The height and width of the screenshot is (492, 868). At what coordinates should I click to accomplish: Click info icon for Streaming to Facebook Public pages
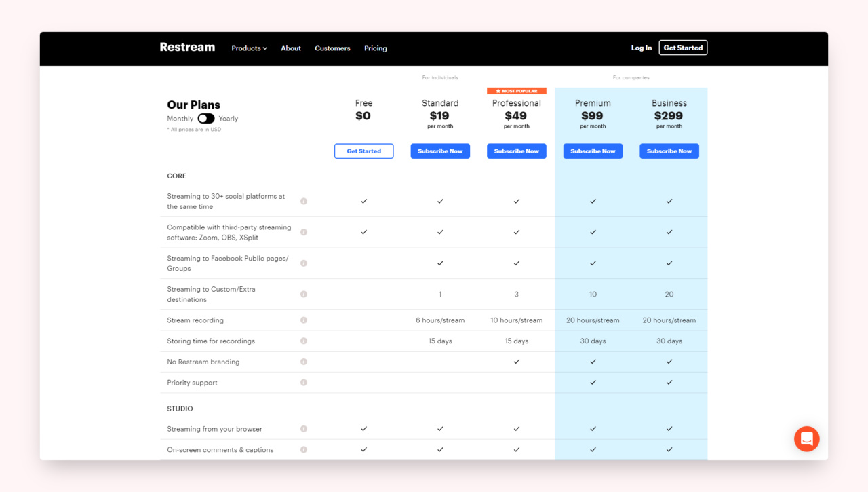[304, 263]
